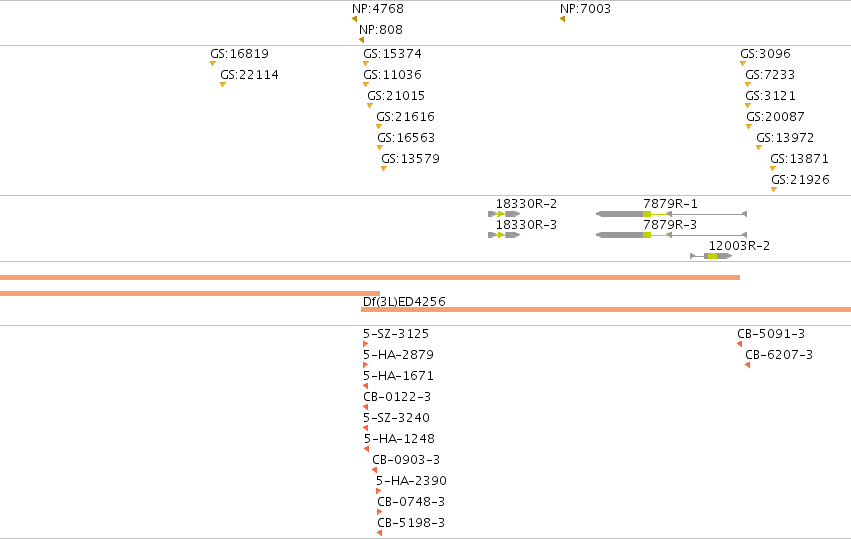Viewport: 851px width, 539px height.
Task: Click the 12003R-2 gene model glyph
Action: point(711,256)
